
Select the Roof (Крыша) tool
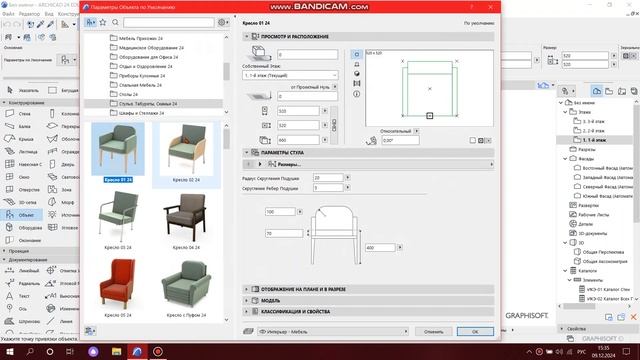[20, 139]
